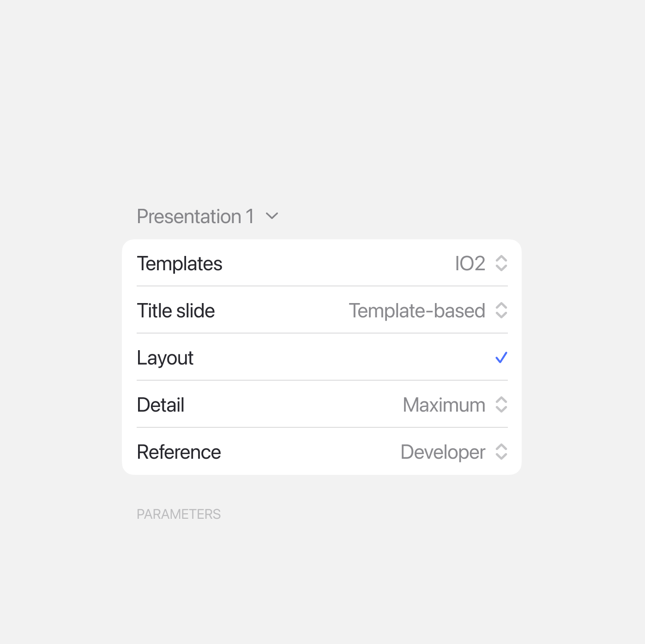
Task: Click up arrow of Detail stepper
Action: [x=501, y=400]
